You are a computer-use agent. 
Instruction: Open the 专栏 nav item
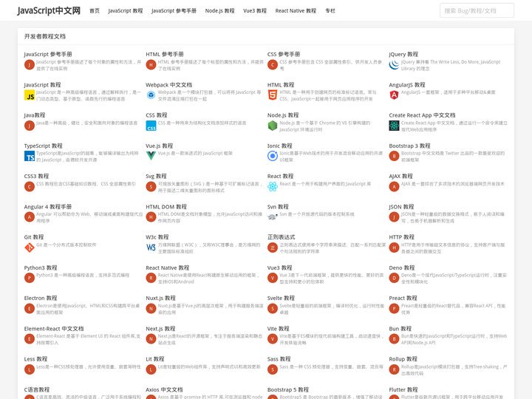tap(330, 11)
